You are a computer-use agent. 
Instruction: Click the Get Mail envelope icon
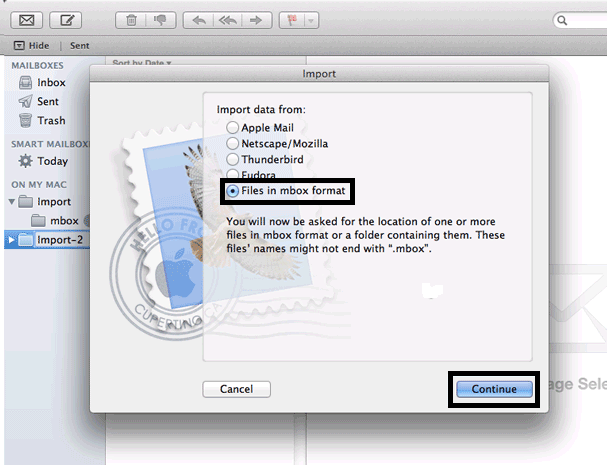point(26,20)
